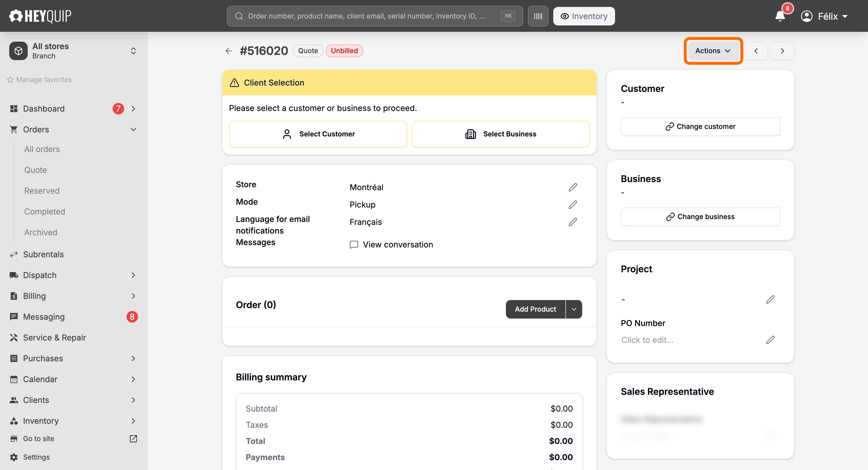Image resolution: width=868 pixels, height=470 pixels.
Task: Open View conversation link
Action: 391,245
